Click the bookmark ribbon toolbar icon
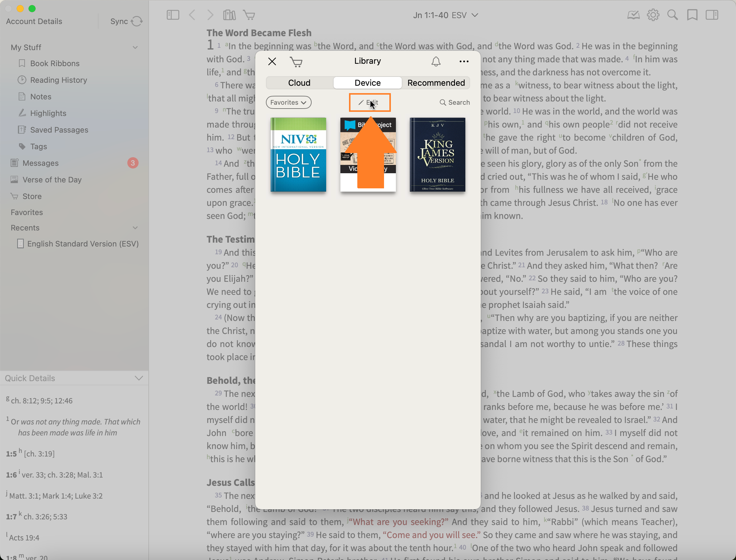The width and height of the screenshot is (736, 560). (x=692, y=15)
